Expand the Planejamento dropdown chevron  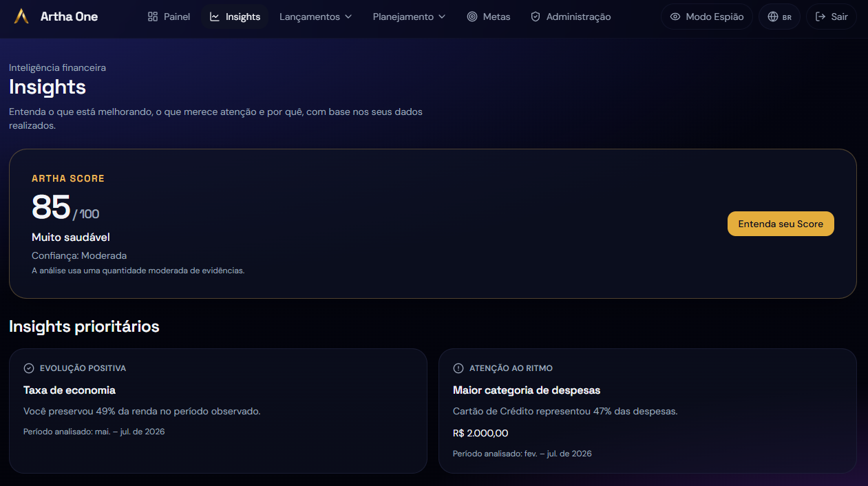click(x=442, y=17)
